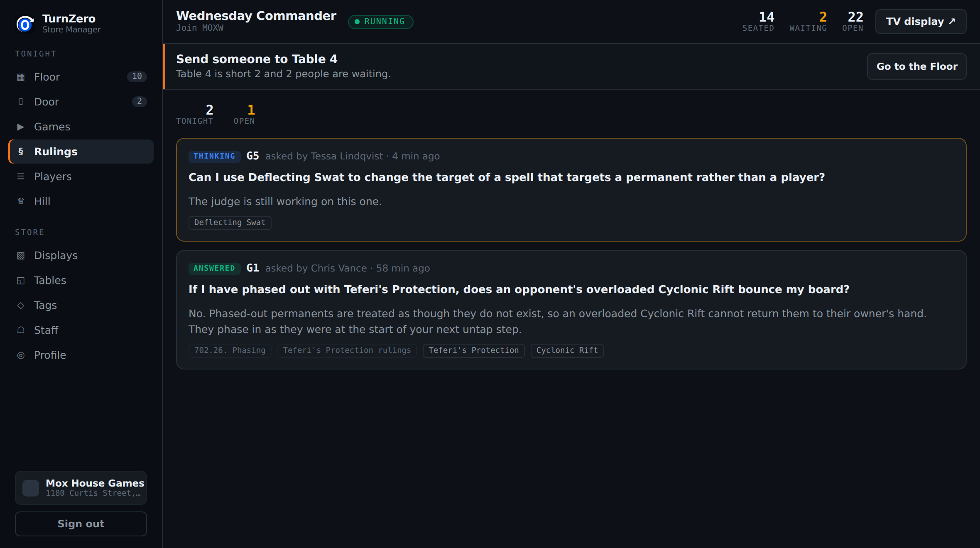Viewport: 980px width, 548px height.
Task: Click the Go to the Floor button
Action: point(916,66)
